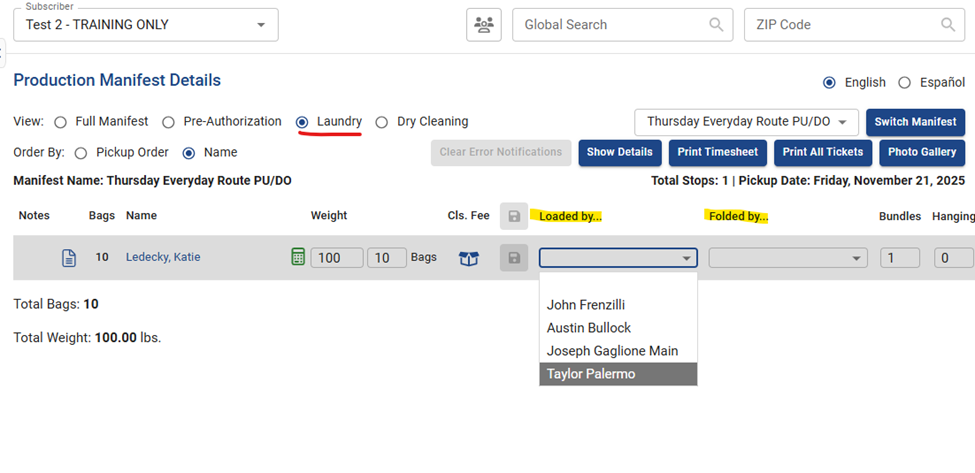Expand the Thursday Everyday Route manifest dropdown
The image size is (975, 473).
[x=746, y=122]
